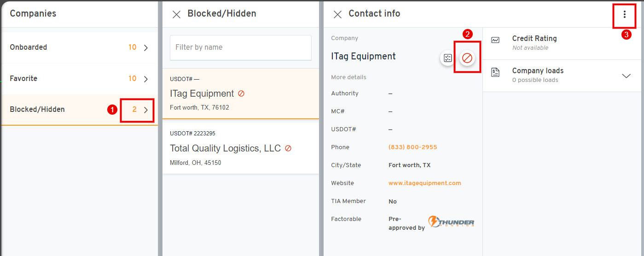Select the Blocked/Hidden category
Screen dimensions: 644x256
pos(79,110)
